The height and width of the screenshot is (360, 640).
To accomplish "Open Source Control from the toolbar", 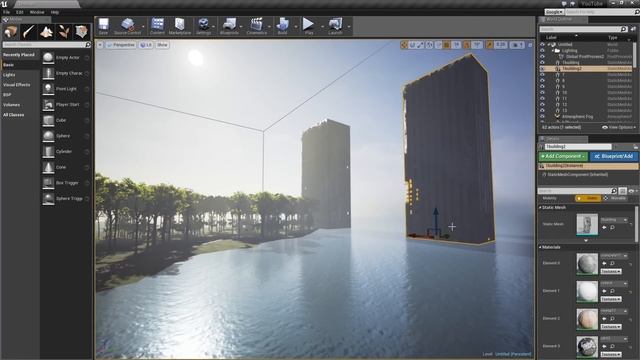I will [x=127, y=26].
